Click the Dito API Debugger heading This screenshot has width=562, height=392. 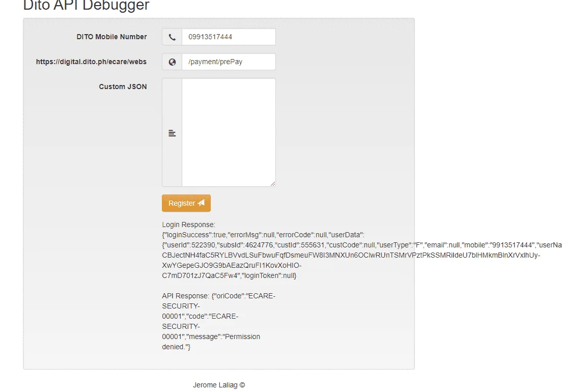click(86, 6)
